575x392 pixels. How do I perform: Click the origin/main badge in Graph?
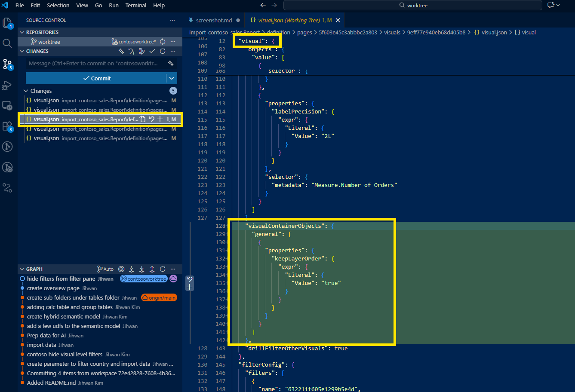[x=159, y=297]
